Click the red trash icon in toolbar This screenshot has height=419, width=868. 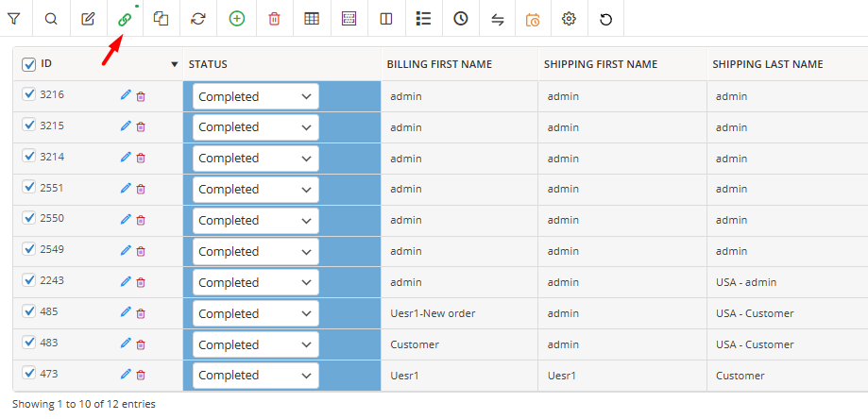[274, 19]
